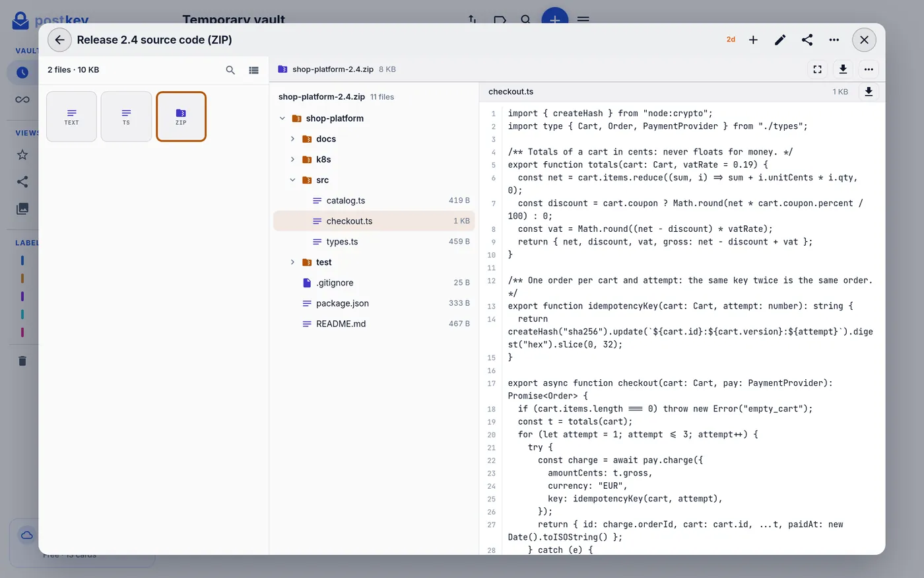Download the checkout.ts file
Image resolution: width=924 pixels, height=578 pixels.
[869, 92]
